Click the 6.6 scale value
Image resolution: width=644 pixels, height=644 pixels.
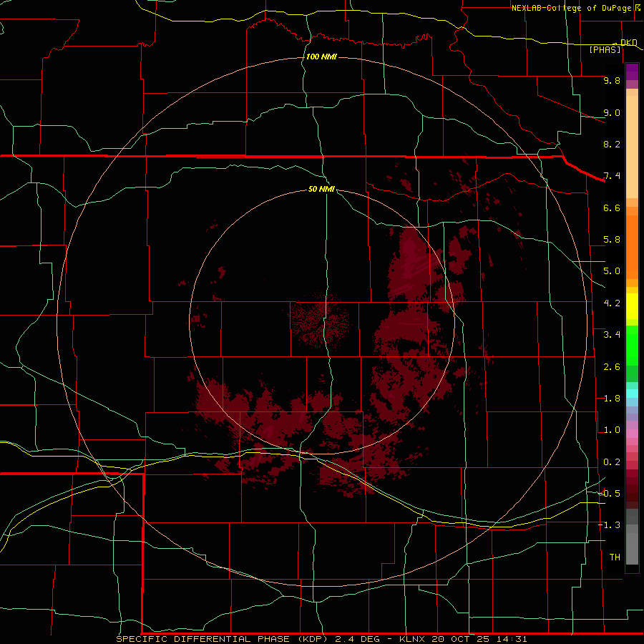click(612, 208)
